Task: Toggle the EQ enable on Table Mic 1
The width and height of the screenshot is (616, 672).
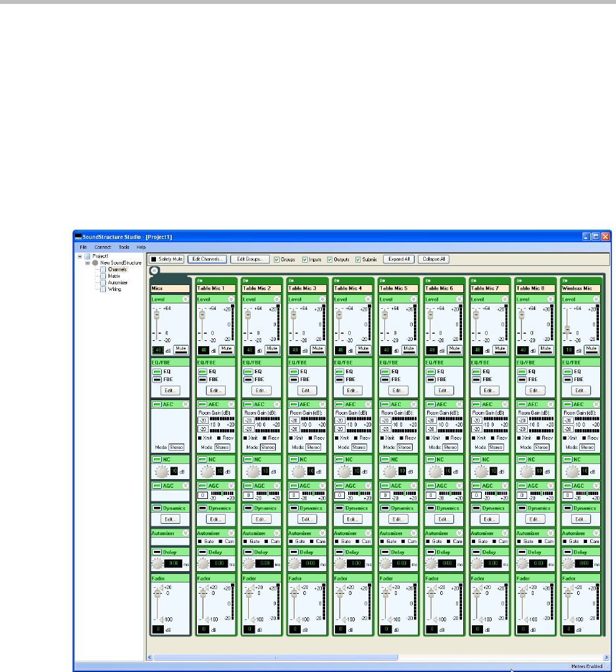Action: pyautogui.click(x=203, y=372)
